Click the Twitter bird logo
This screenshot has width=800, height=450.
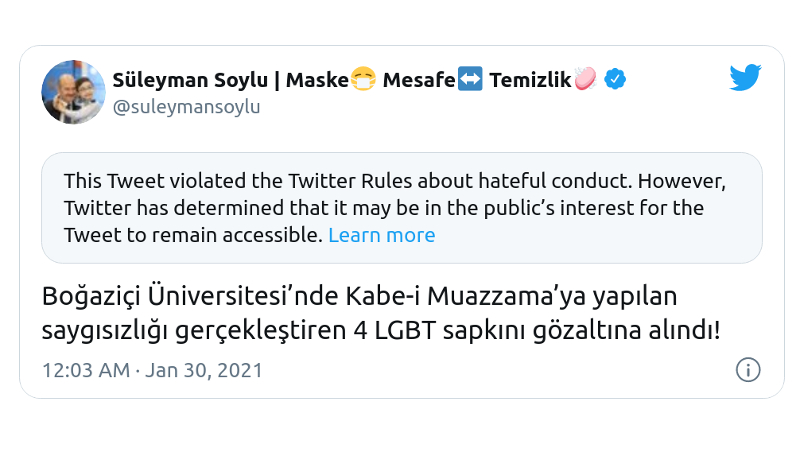(x=745, y=78)
